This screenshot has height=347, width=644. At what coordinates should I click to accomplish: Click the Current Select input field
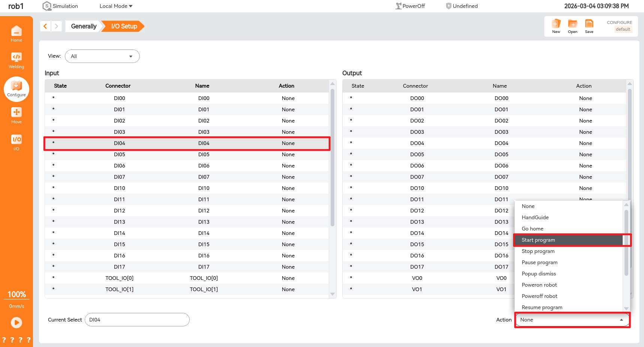tap(137, 320)
